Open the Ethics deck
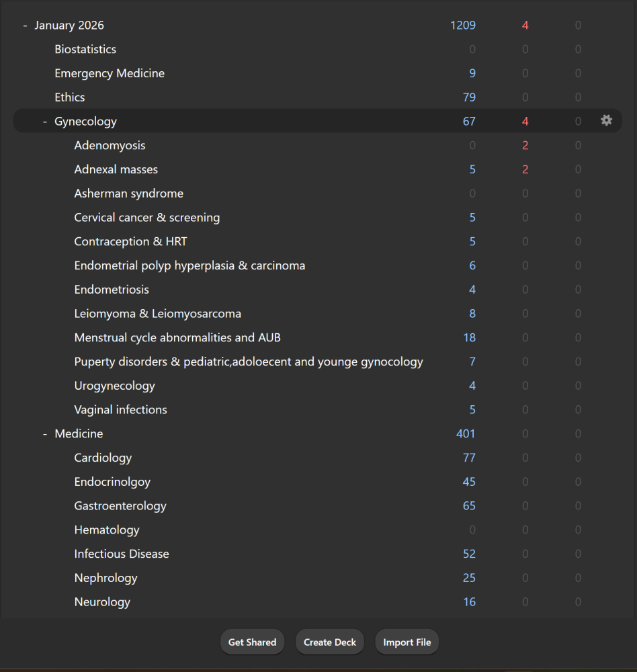The image size is (637, 672). [x=70, y=97]
